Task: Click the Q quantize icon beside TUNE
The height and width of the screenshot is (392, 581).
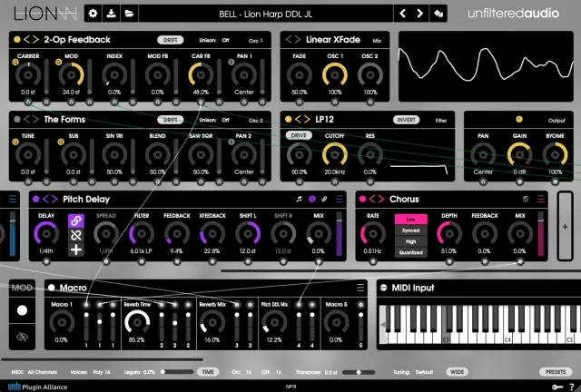Action: (15, 142)
